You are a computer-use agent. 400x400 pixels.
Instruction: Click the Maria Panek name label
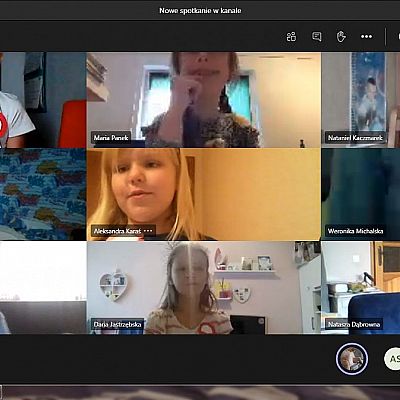(x=111, y=137)
